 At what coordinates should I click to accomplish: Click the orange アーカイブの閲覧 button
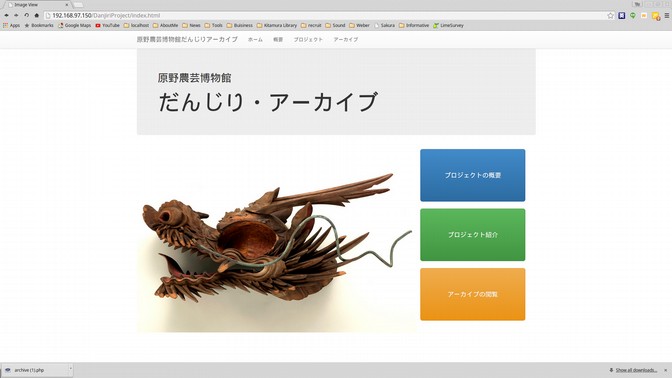pos(473,294)
